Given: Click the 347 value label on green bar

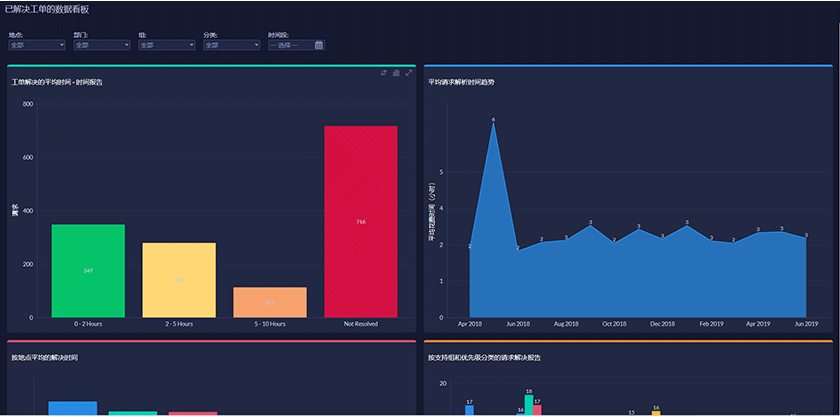Looking at the screenshot, I should (x=88, y=271).
